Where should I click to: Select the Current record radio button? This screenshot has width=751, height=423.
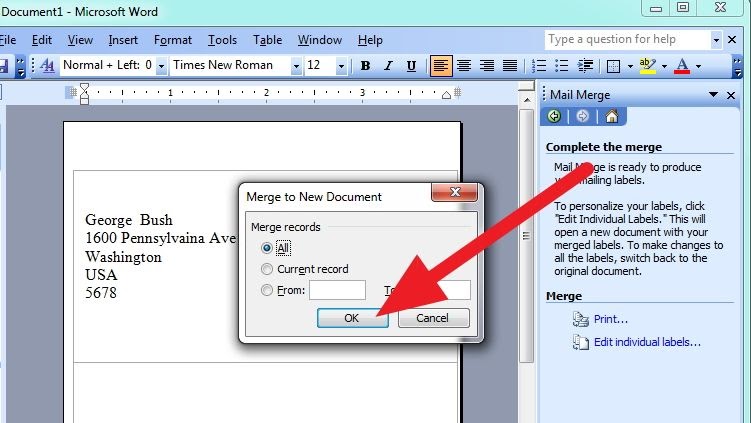click(x=267, y=269)
